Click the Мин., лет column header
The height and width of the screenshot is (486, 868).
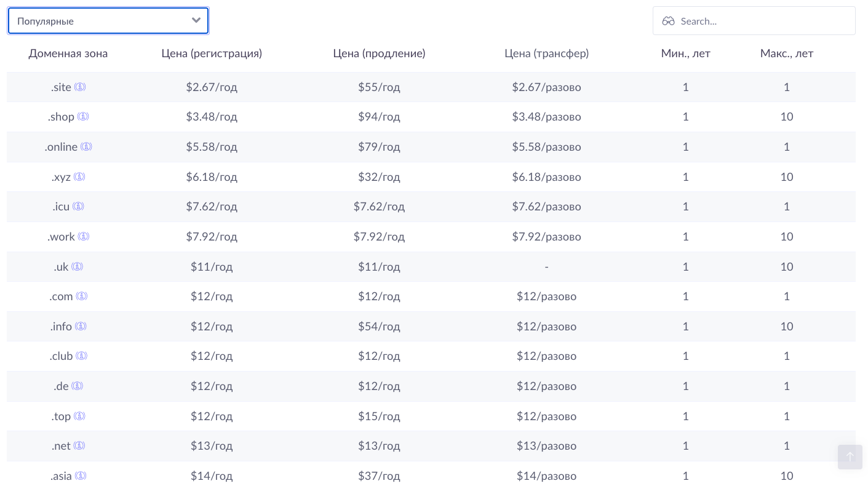(685, 54)
